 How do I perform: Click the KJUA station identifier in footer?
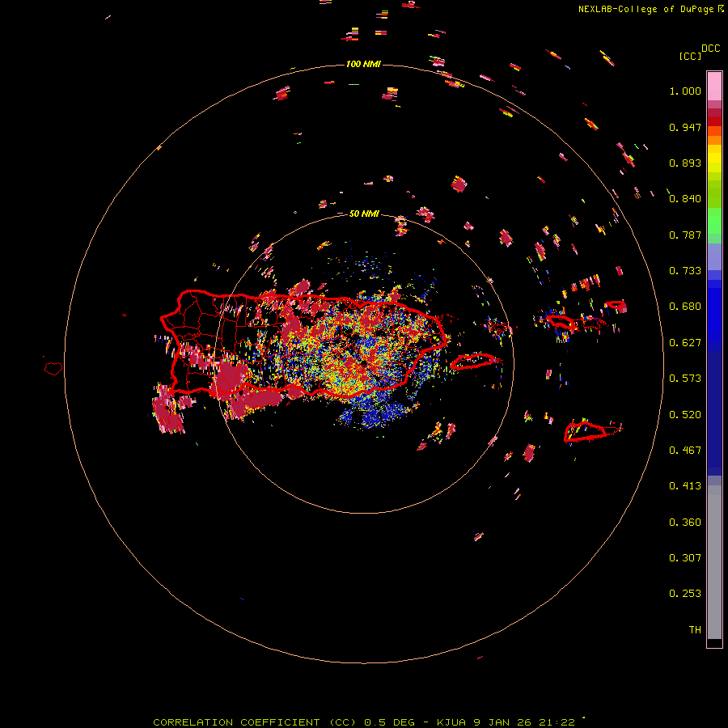pos(451,722)
